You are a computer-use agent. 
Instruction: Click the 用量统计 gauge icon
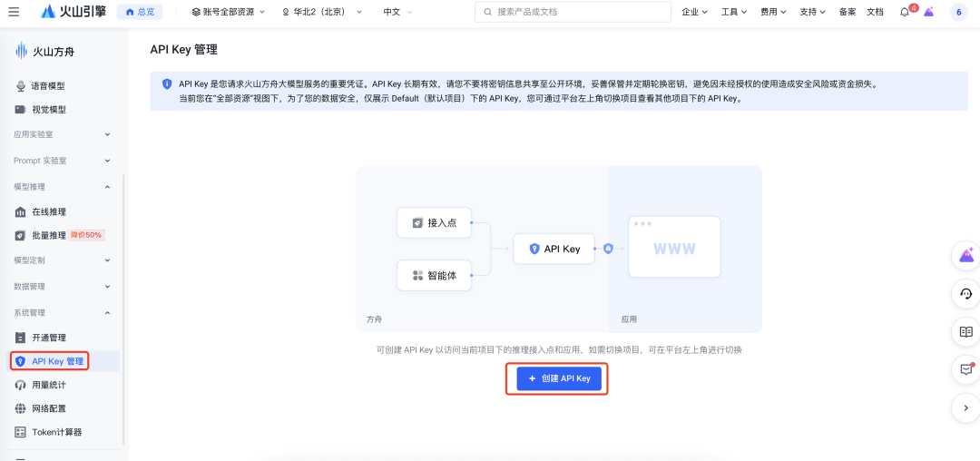(21, 385)
